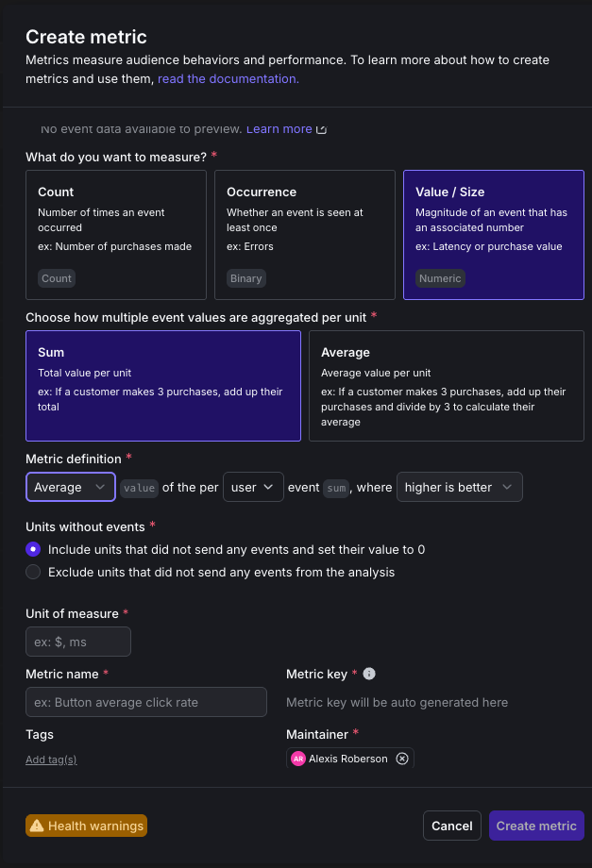Click Alexis Roberson's avatar icon
Viewport: 592px width, 868px height.
(x=298, y=759)
